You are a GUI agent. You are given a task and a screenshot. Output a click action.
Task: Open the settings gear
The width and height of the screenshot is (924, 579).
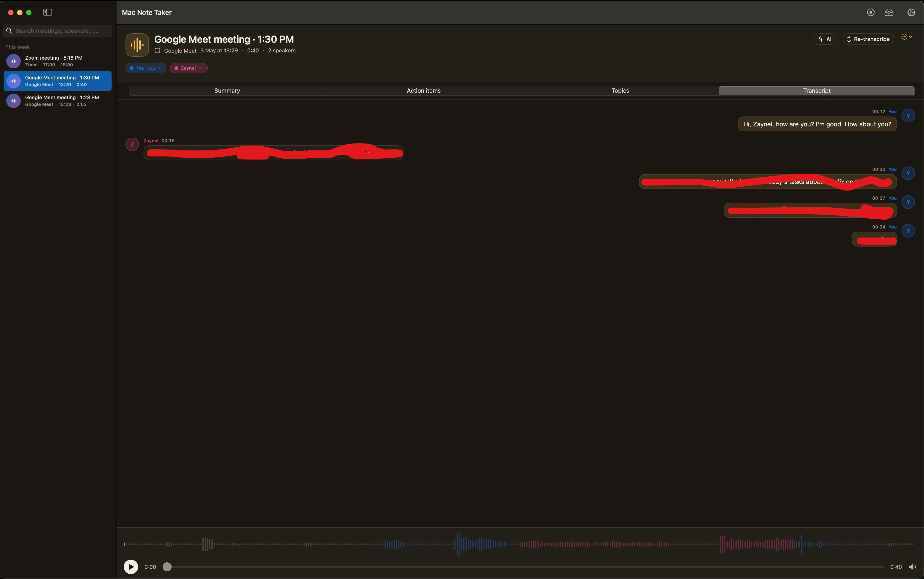911,12
